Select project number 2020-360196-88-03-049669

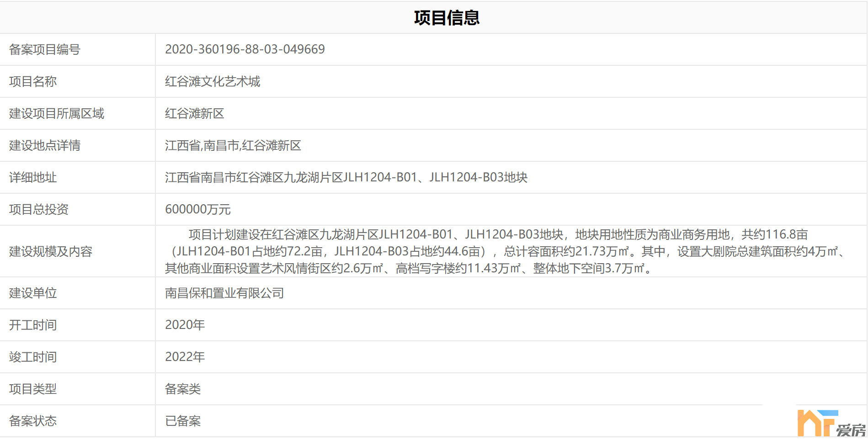[x=245, y=49]
